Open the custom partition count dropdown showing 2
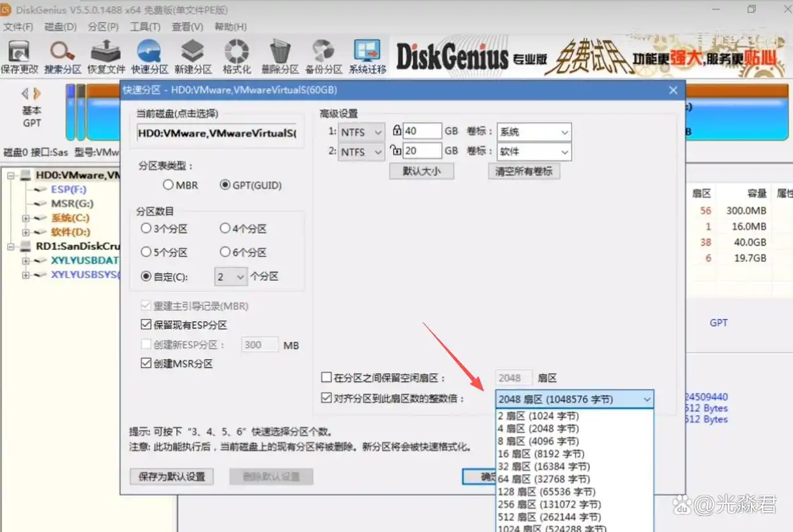793x532 pixels. pyautogui.click(x=230, y=276)
